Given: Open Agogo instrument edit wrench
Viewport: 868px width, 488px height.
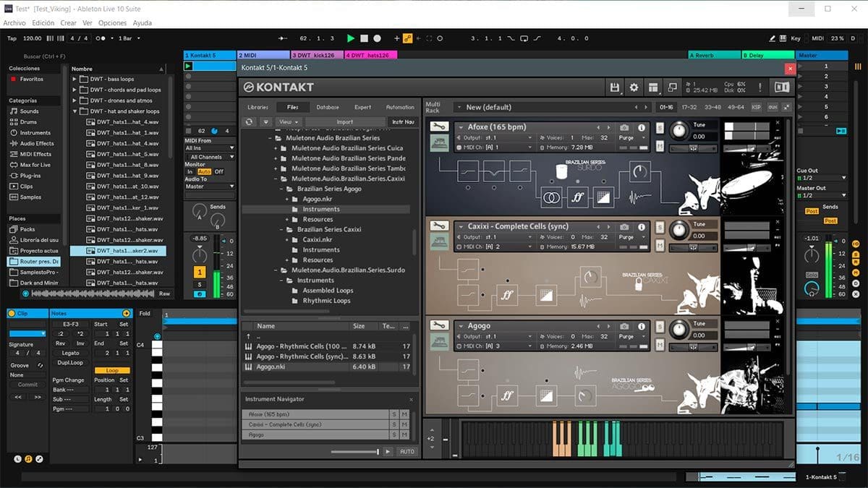Looking at the screenshot, I should click(438, 326).
